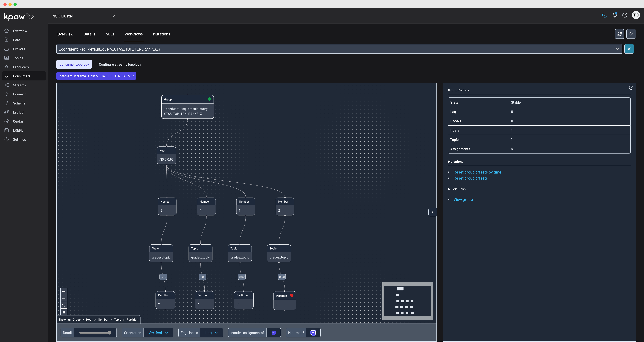This screenshot has height=342, width=644.
Task: Open the consumer group selector dropdown arrow
Action: (617, 49)
